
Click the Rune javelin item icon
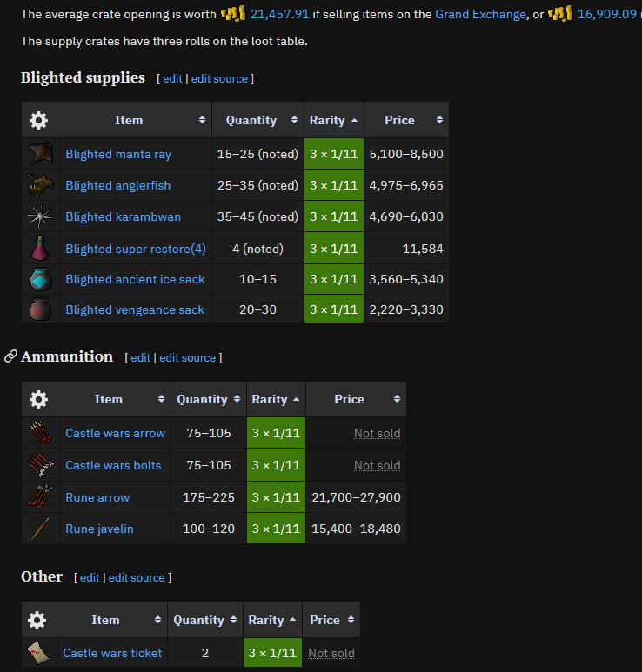tap(41, 528)
